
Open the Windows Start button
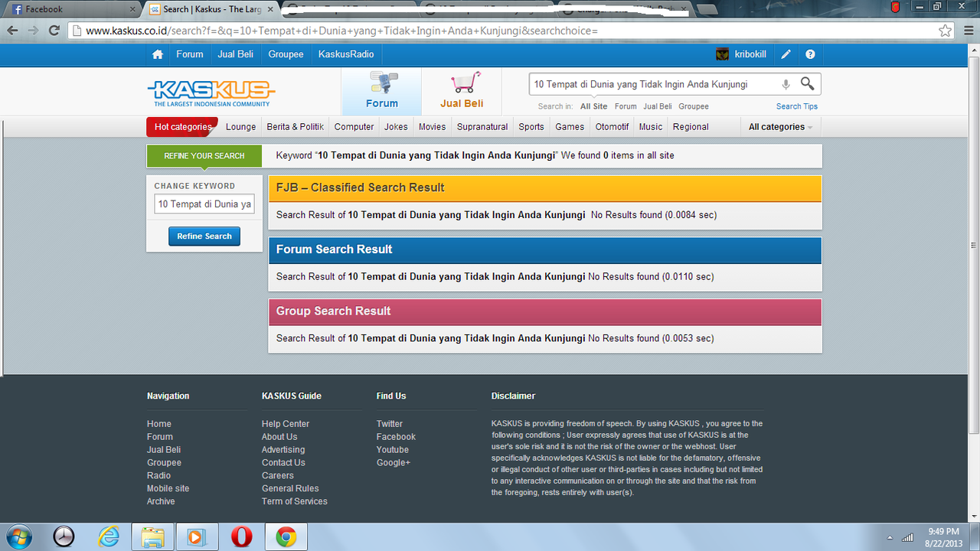tap(19, 536)
